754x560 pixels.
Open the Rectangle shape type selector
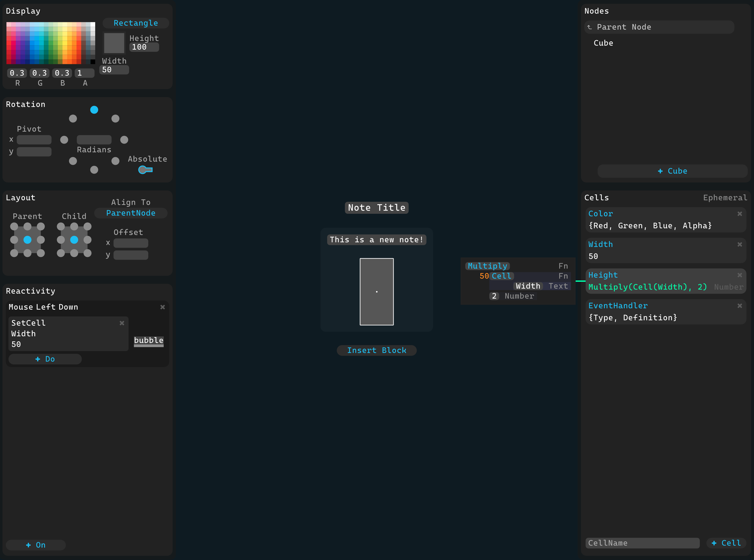136,23
